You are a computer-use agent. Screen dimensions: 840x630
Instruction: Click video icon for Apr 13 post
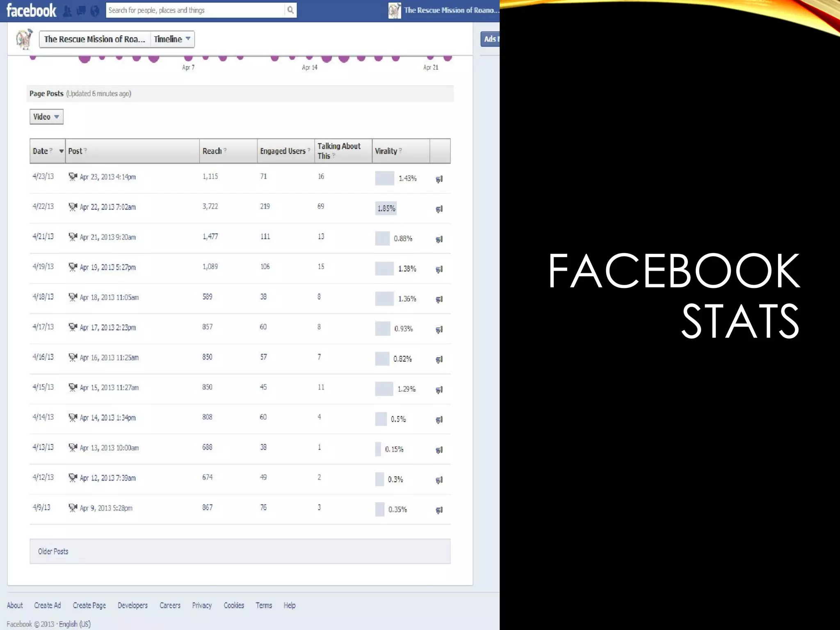click(73, 448)
